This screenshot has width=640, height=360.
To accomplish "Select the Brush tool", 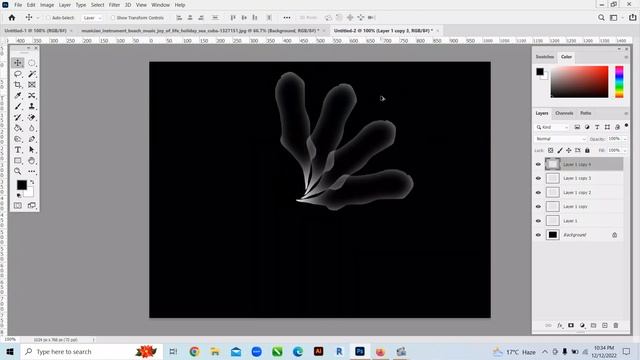I will coord(18,107).
